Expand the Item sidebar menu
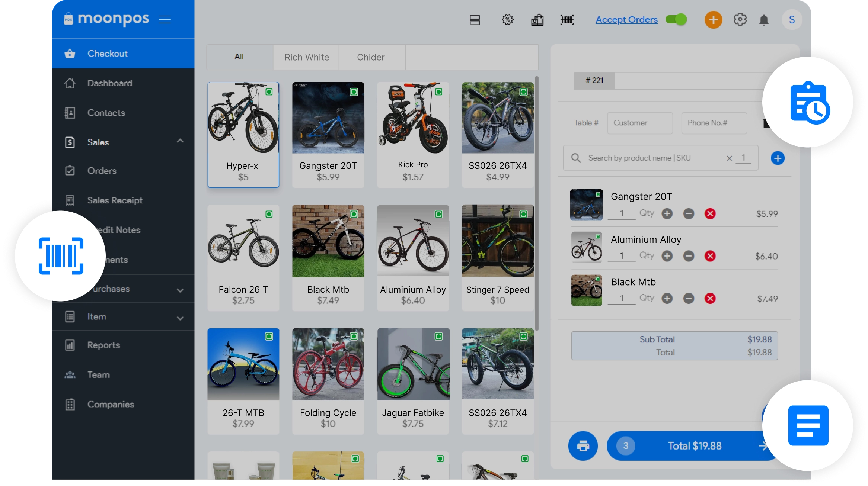868x486 pixels. tap(180, 318)
